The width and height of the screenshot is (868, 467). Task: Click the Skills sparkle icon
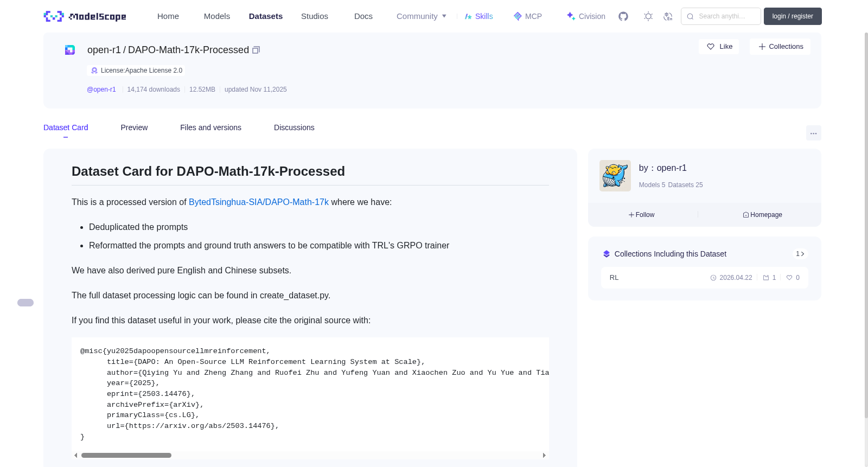[x=468, y=16]
